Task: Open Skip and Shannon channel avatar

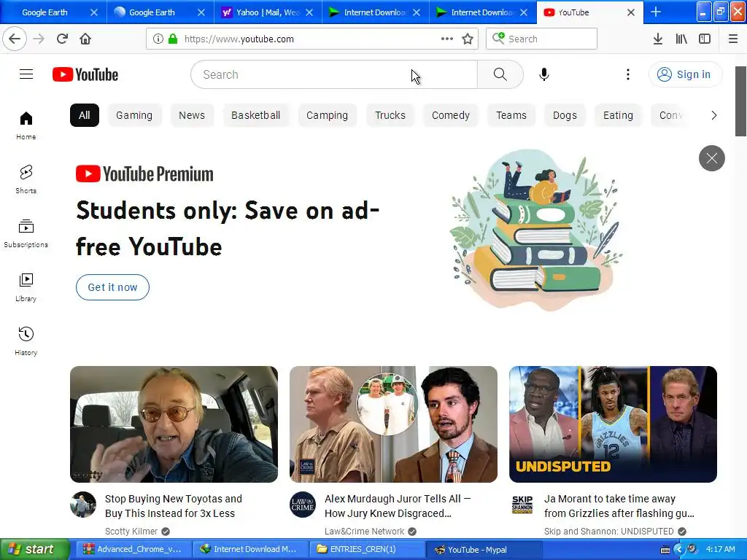Action: click(522, 505)
